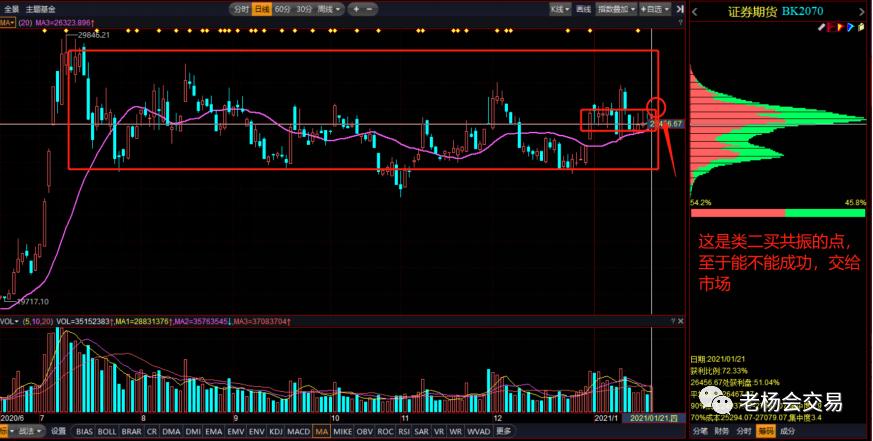Open K线 chart type dropdown
Image resolution: width=873 pixels, height=441 pixels.
560,9
